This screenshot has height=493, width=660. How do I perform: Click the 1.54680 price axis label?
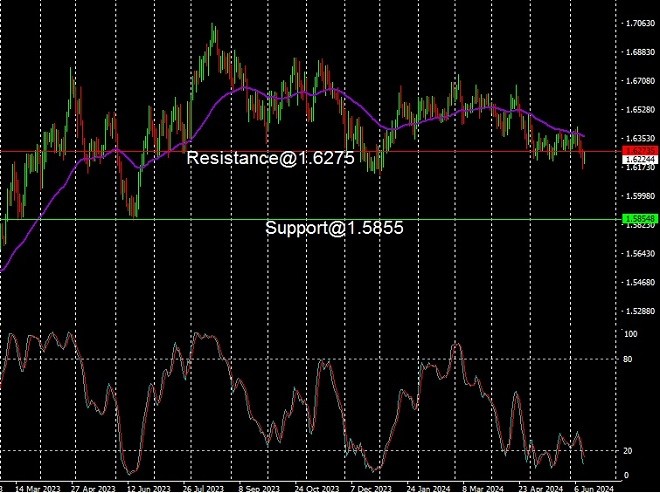click(x=640, y=282)
